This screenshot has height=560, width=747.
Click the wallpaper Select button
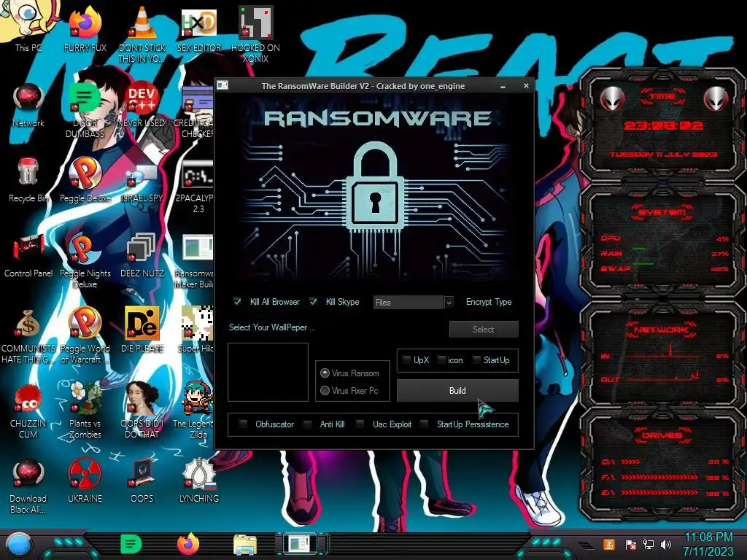tap(484, 329)
